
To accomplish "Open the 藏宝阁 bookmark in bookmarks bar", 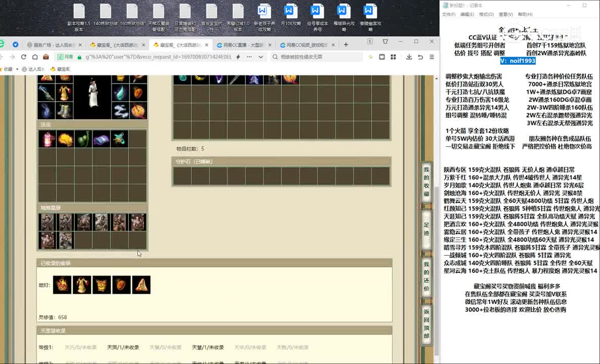I will pos(61,69).
